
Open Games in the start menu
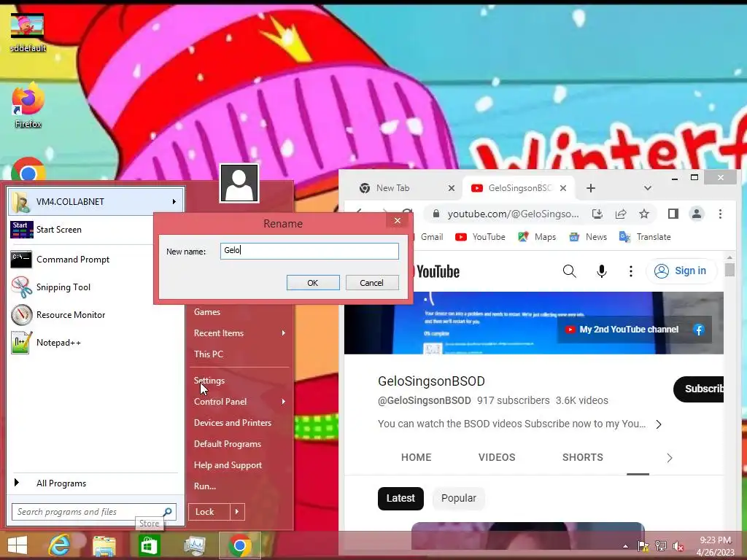207,312
